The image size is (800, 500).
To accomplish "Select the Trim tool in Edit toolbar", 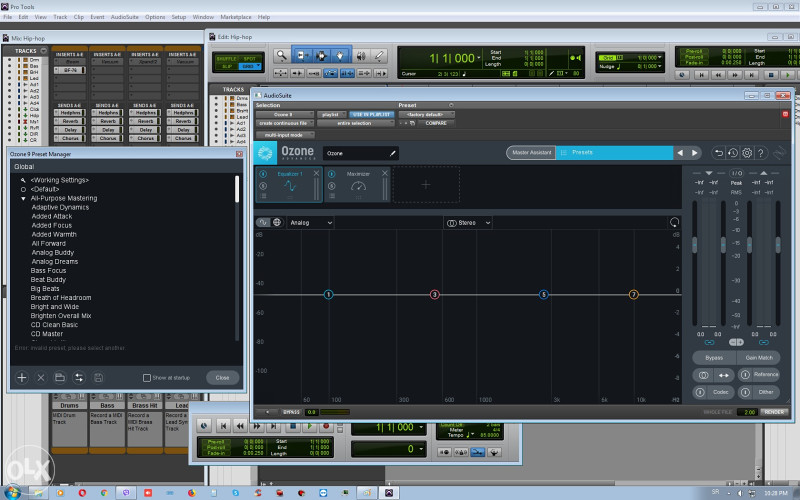I will (x=302, y=56).
